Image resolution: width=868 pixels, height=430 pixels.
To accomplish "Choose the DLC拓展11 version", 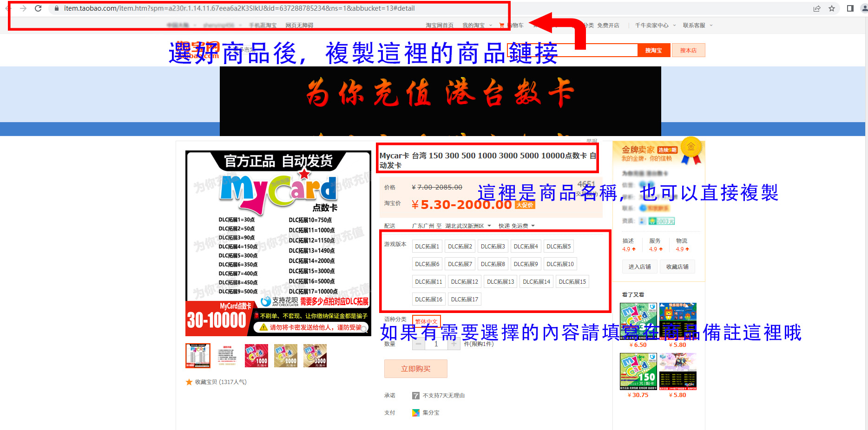I will pyautogui.click(x=428, y=282).
